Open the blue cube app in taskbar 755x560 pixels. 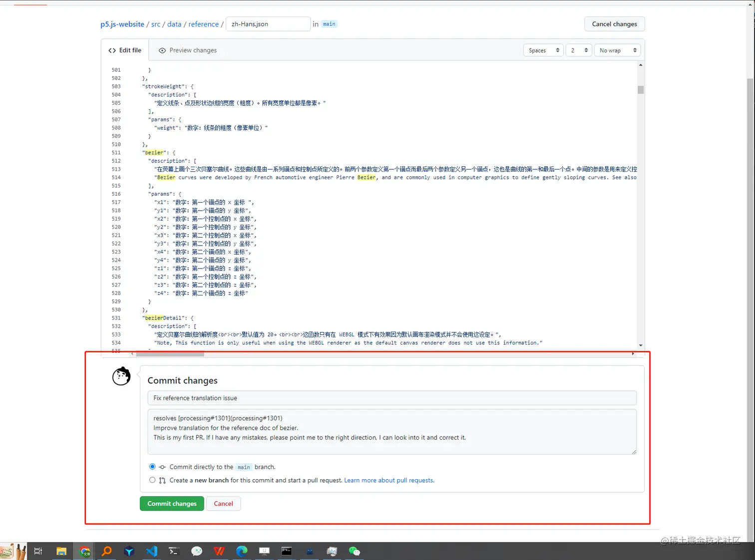pos(129,551)
